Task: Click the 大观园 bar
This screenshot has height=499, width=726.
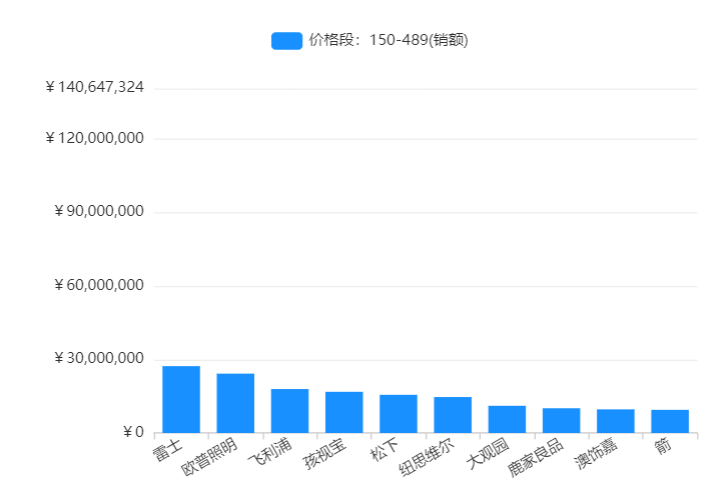Action: [507, 419]
